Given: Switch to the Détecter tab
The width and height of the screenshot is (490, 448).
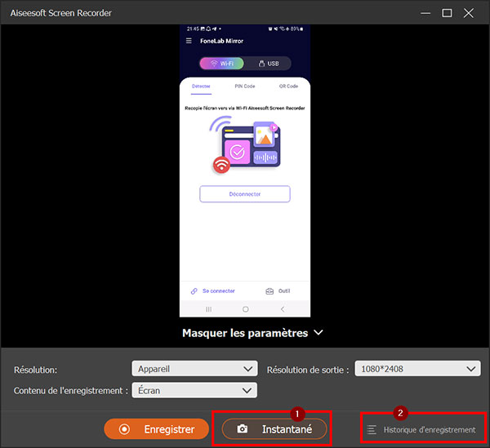Looking at the screenshot, I should tap(201, 86).
